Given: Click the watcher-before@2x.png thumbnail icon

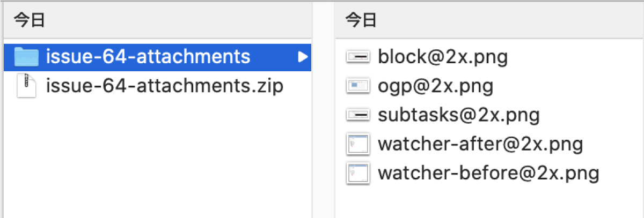Looking at the screenshot, I should coord(358,174).
